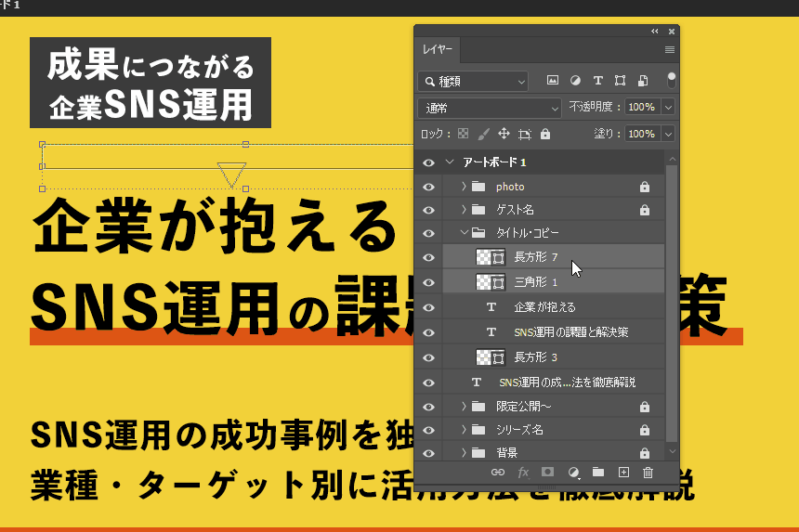Image resolution: width=799 pixels, height=532 pixels.
Task: Click the 三角形 1 layer thumbnail
Action: click(x=491, y=282)
